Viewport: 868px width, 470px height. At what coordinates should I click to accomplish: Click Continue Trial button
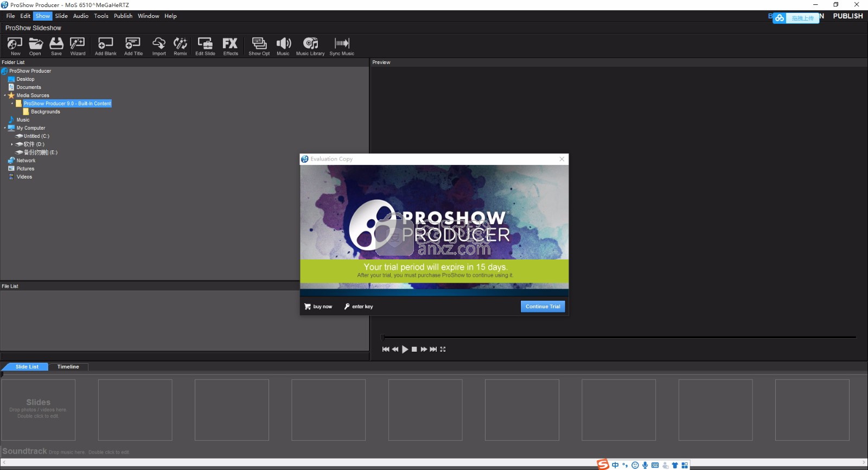click(543, 307)
